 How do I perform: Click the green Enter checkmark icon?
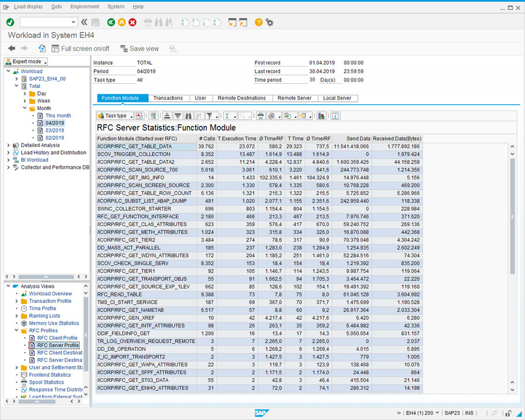click(10, 22)
